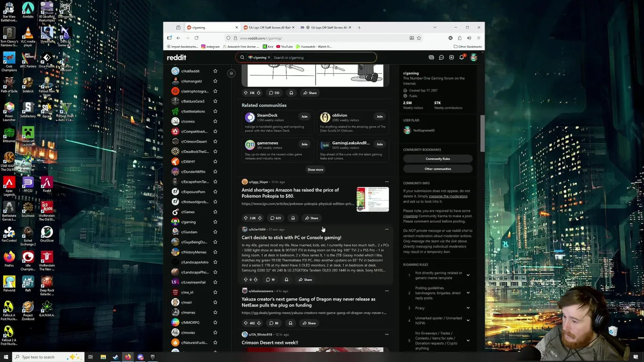The width and height of the screenshot is (644, 362).
Task: Expand rule 5 No Giveaways / Trades
Action: click(468, 340)
